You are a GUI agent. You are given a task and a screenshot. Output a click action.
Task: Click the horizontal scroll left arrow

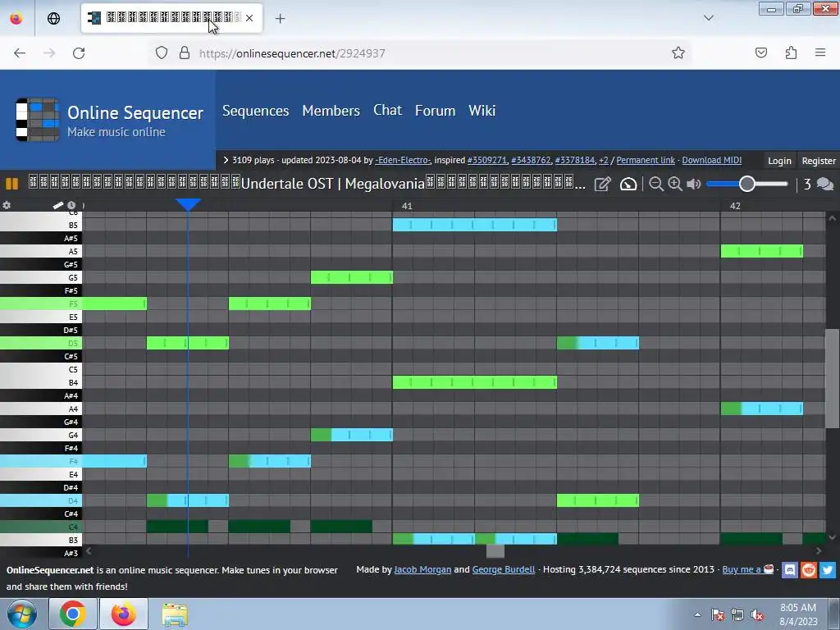[89, 550]
